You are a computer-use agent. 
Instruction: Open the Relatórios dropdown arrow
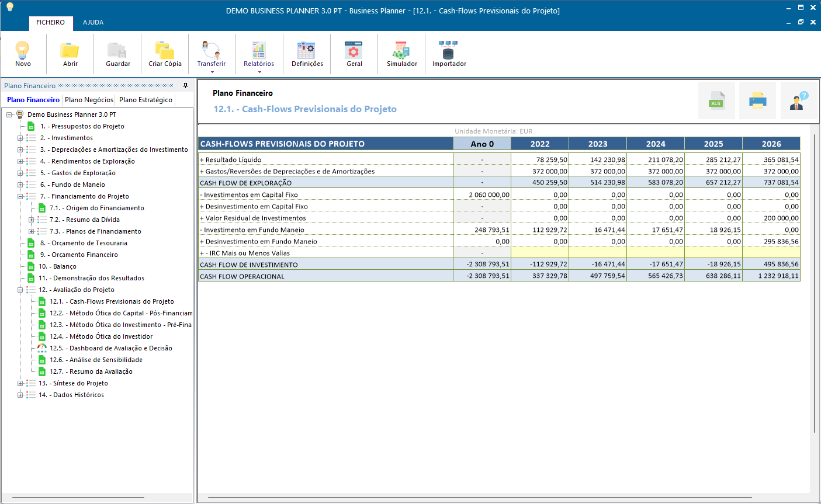point(259,72)
